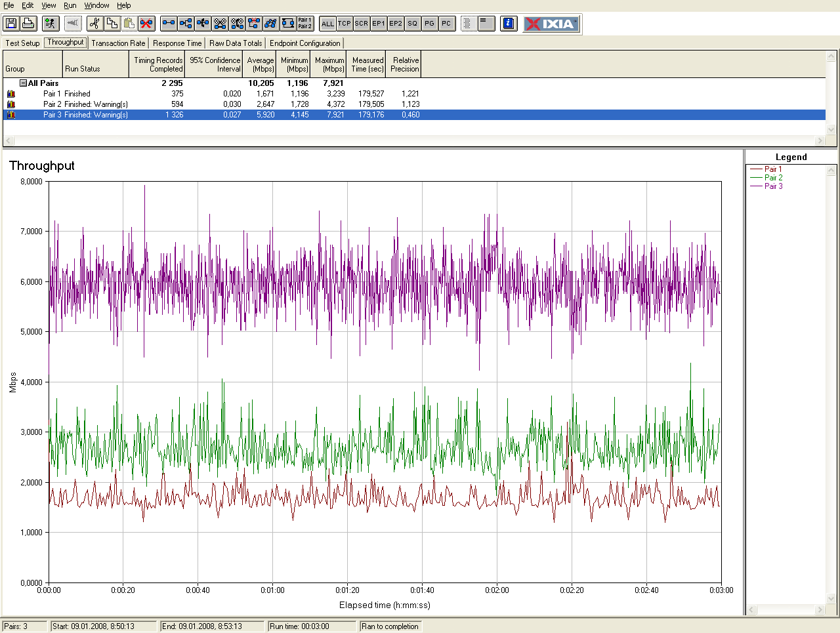The height and width of the screenshot is (633, 840).
Task: Click the Print icon in toolbar
Action: [28, 24]
